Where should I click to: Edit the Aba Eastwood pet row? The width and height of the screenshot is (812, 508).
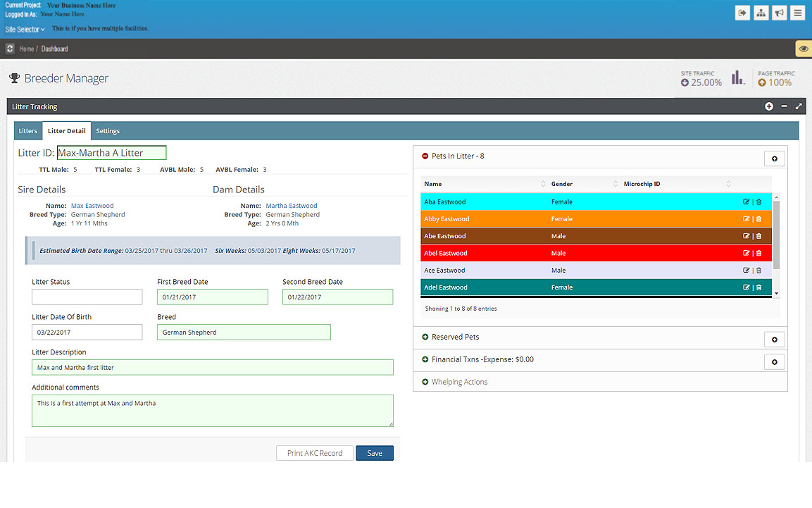tap(747, 202)
